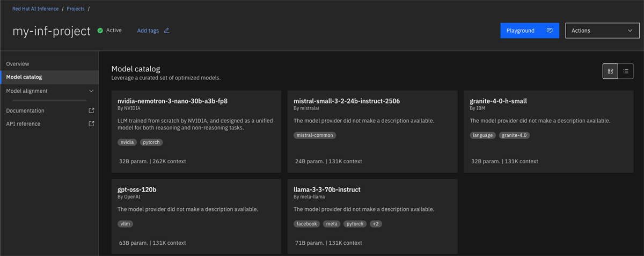This screenshot has height=256, width=644.
Task: Expand the +2 tags on llama-3-3-70b-instruct
Action: click(376, 224)
